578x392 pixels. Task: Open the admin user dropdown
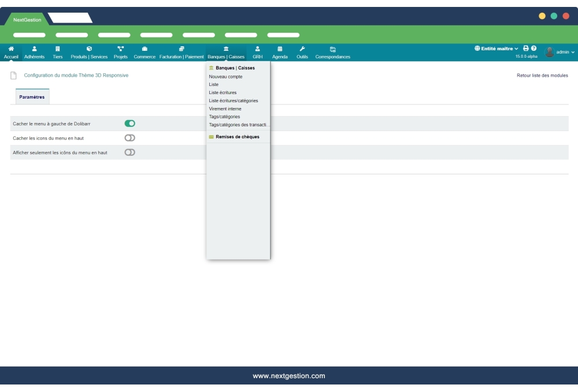tap(560, 53)
